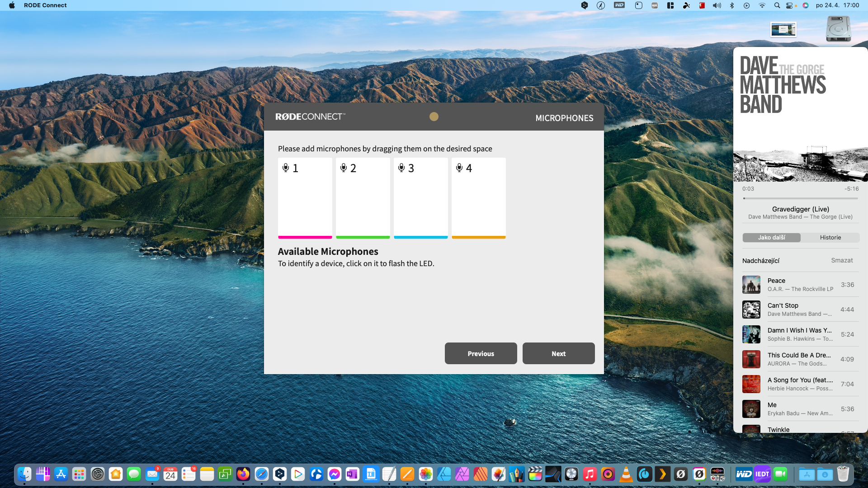This screenshot has height=488, width=868.
Task: Click microphone slot 4 icon
Action: [x=459, y=168]
